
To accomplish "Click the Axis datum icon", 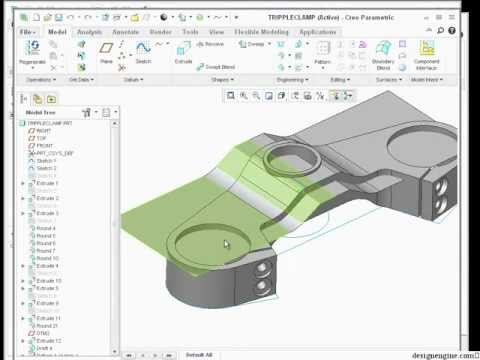I will click(122, 44).
